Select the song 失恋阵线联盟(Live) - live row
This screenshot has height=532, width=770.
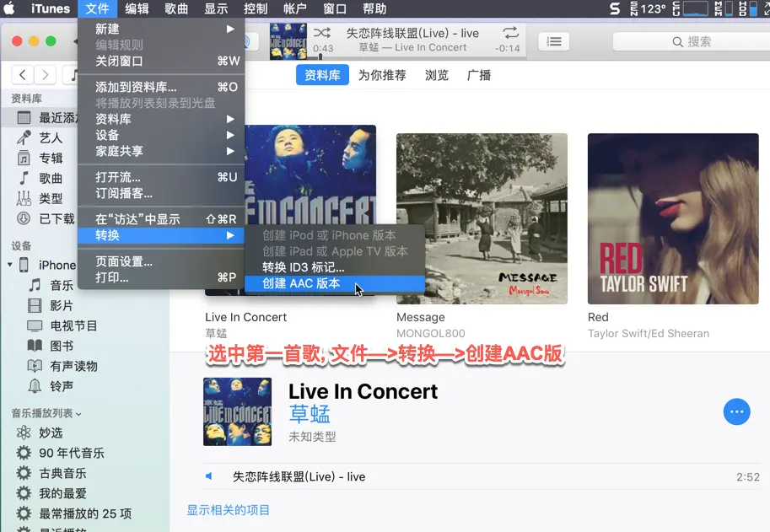coord(482,476)
